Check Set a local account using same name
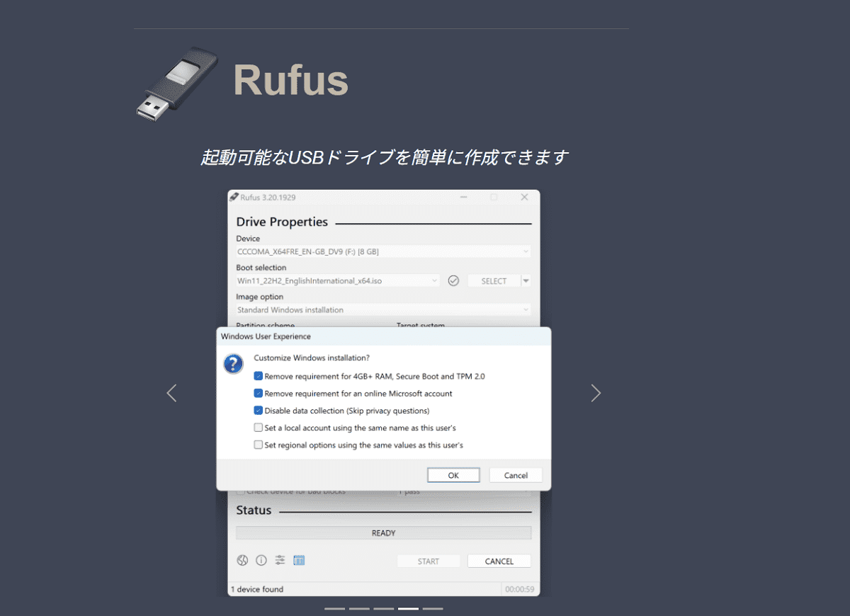 point(259,428)
